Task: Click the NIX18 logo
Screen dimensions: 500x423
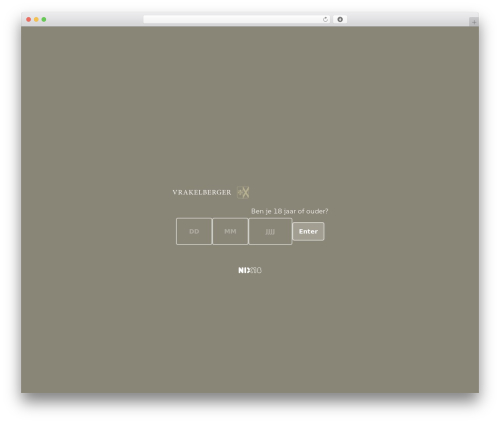Action: click(x=250, y=270)
